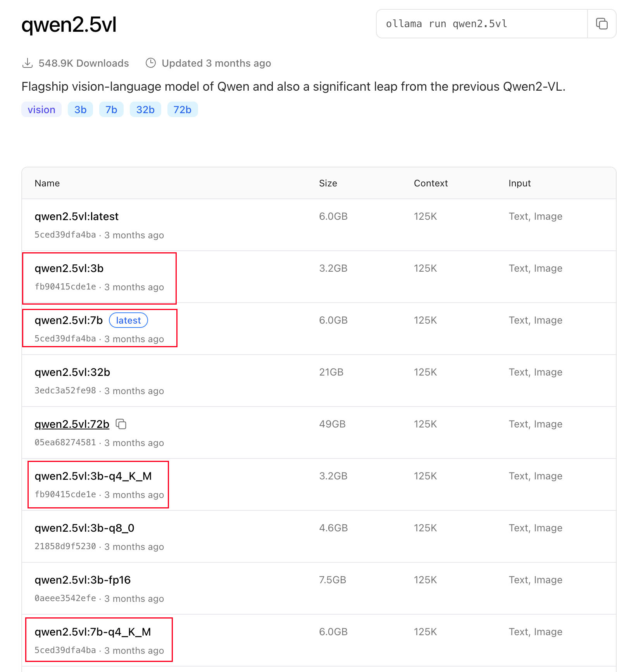
Task: Click the 125K context in the 3b-fp16 row
Action: [x=425, y=580]
